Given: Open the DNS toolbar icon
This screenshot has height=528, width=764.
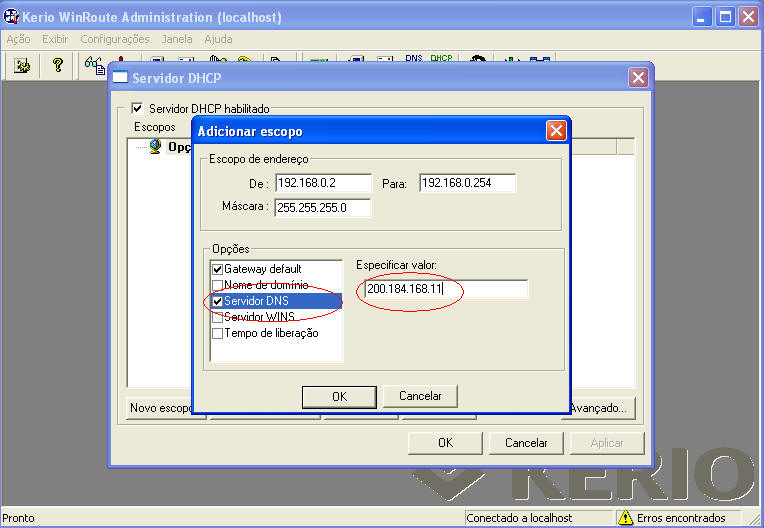Looking at the screenshot, I should point(414,60).
